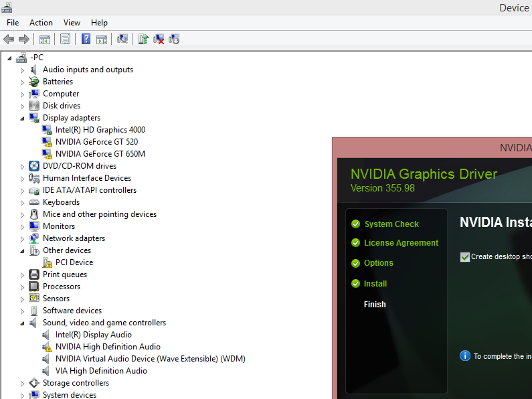Click the PCI Device warning icon
This screenshot has width=532, height=399.
[x=47, y=262]
